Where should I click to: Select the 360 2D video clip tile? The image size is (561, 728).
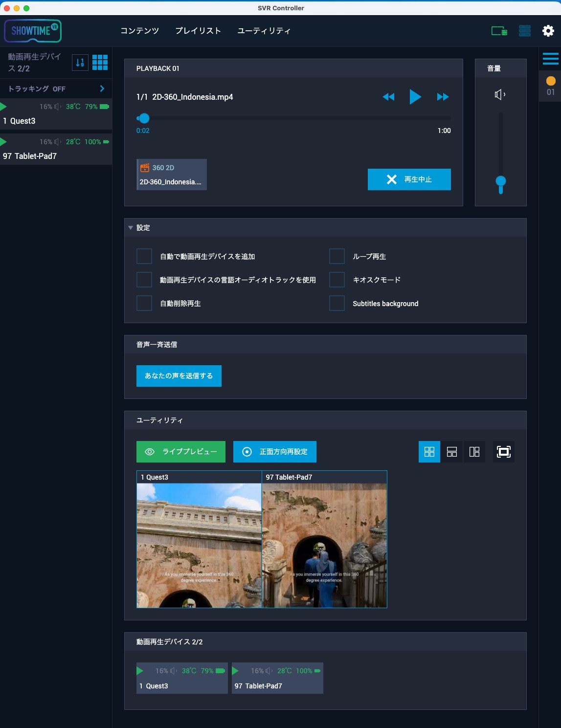(x=172, y=175)
